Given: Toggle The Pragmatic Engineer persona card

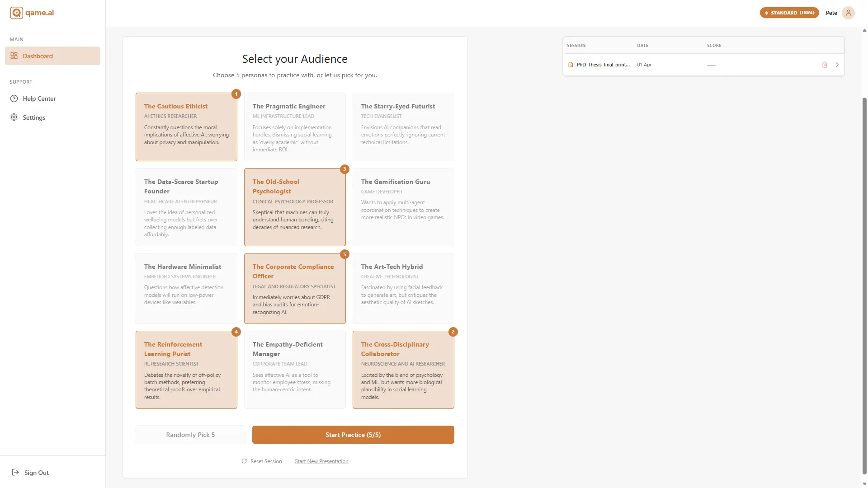Looking at the screenshot, I should tap(295, 127).
